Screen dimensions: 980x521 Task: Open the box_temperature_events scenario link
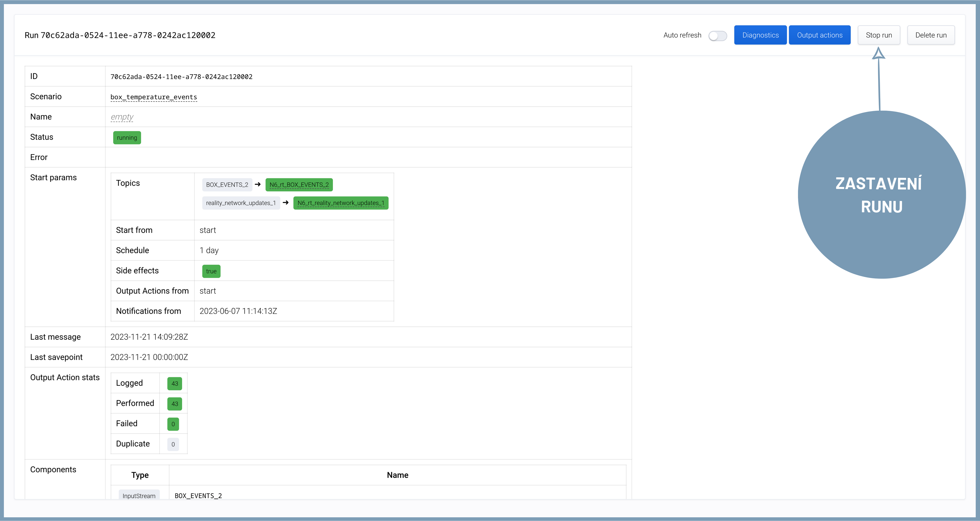[154, 97]
